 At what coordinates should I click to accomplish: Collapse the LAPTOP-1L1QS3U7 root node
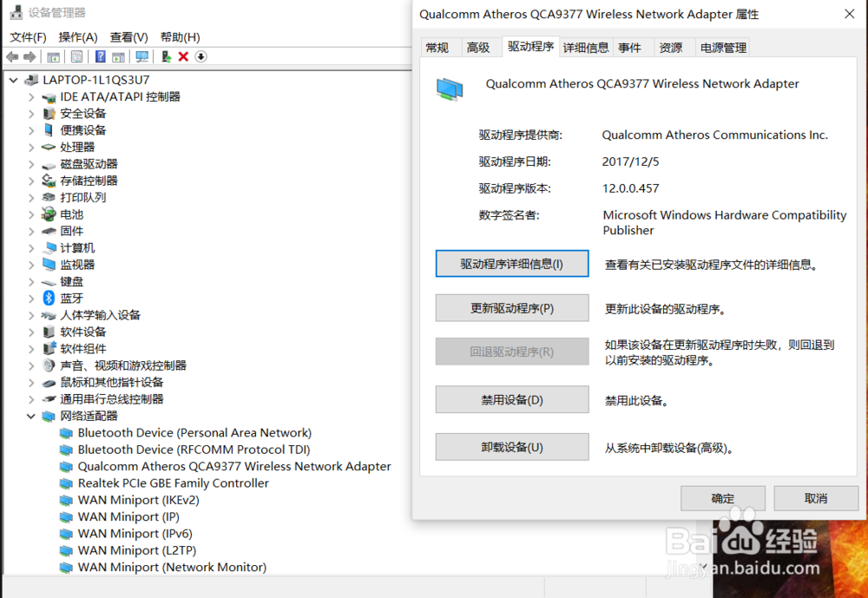[x=13, y=81]
